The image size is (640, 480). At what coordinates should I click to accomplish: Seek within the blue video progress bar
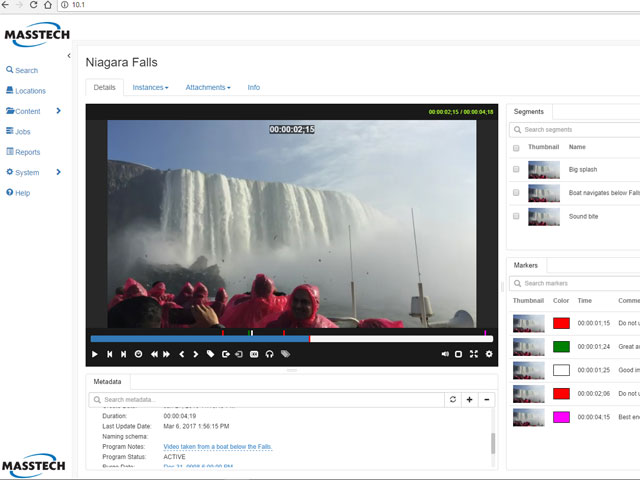coord(200,339)
